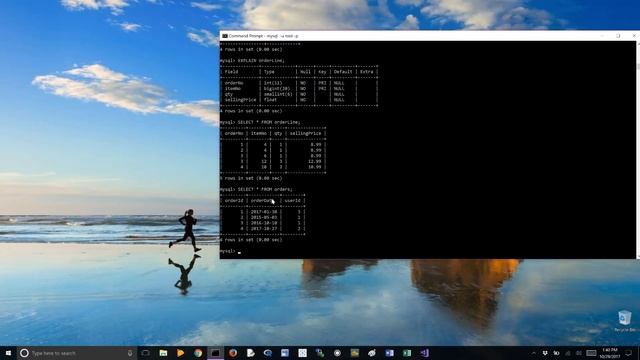
Task: Open the taskbar clock and date
Action: tap(610, 353)
